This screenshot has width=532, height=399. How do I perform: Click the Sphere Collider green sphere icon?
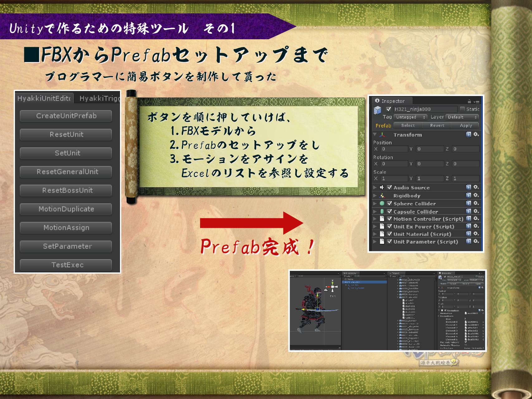tap(382, 204)
